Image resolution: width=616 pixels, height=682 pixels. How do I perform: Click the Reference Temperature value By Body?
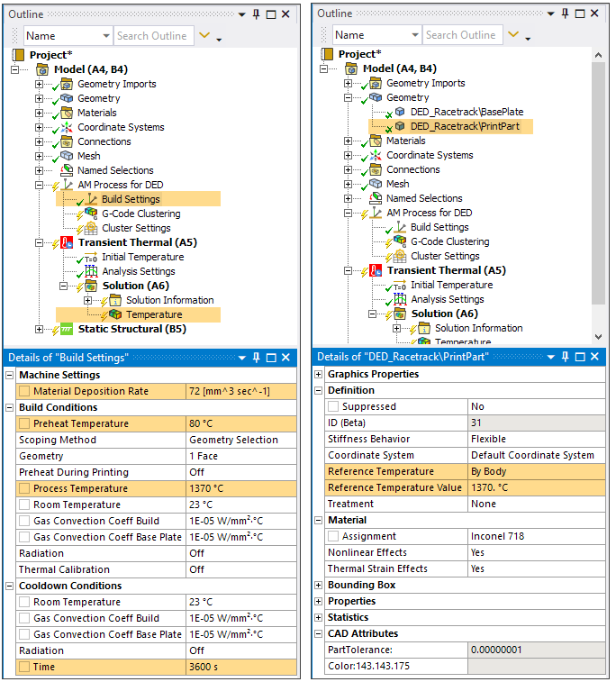click(x=535, y=471)
